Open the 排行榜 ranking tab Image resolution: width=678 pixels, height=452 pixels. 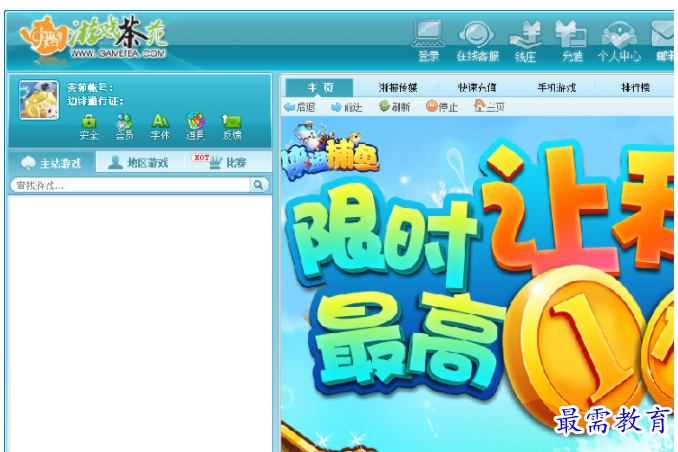[x=635, y=88]
